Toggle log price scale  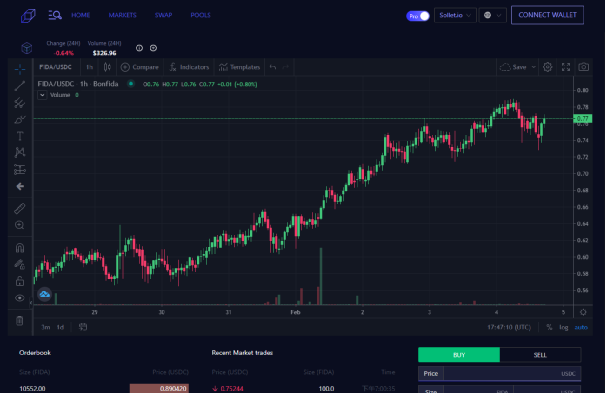pos(564,327)
